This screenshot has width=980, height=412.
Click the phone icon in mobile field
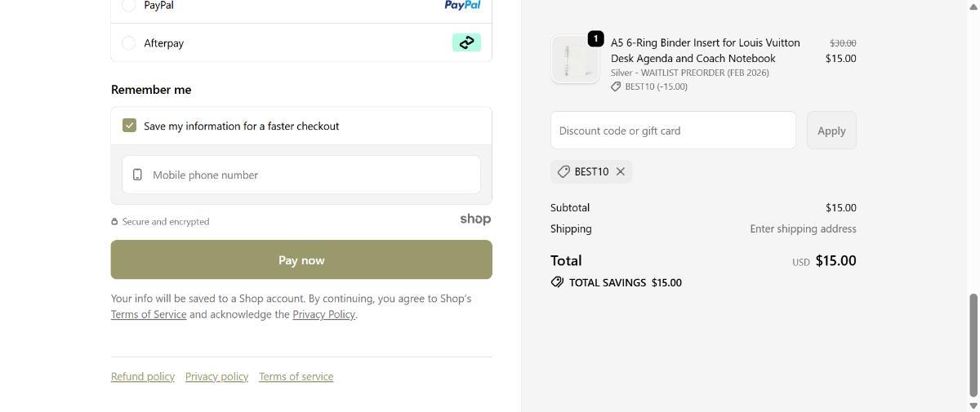[137, 175]
